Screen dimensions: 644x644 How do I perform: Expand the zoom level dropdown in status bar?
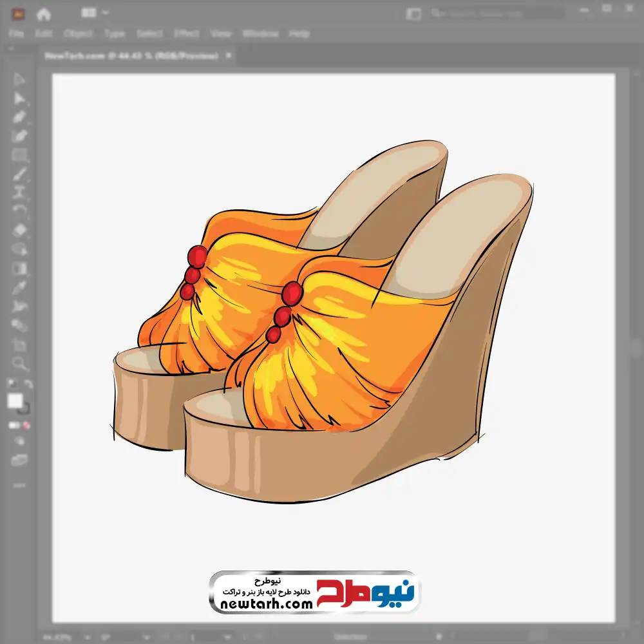click(x=87, y=637)
